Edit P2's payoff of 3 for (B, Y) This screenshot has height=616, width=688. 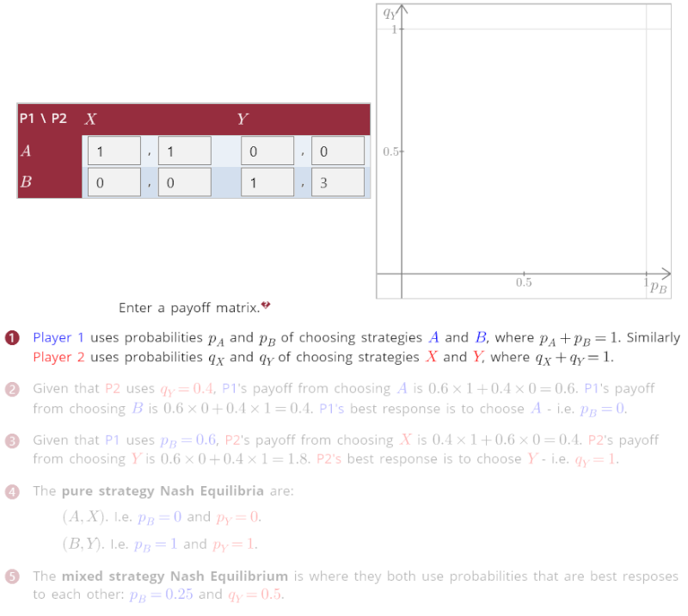337,182
